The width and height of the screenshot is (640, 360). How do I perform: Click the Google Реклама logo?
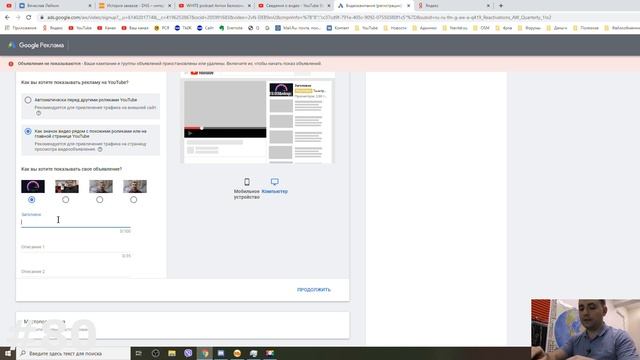tap(36, 45)
